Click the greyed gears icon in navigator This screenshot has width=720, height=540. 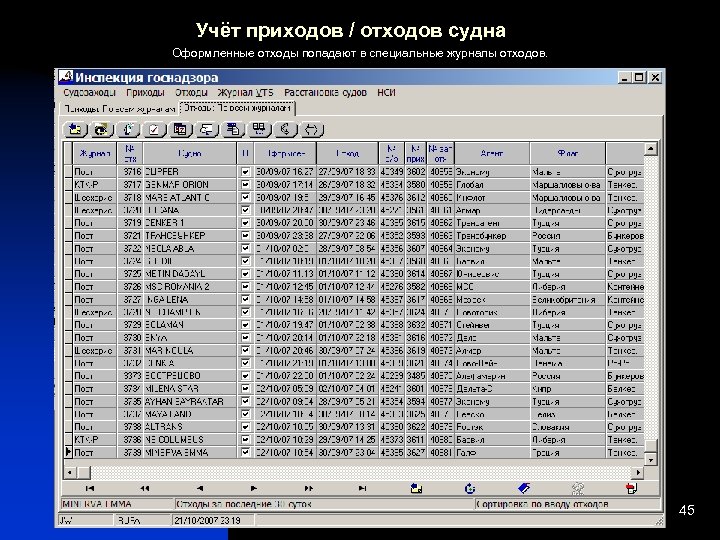[x=578, y=489]
